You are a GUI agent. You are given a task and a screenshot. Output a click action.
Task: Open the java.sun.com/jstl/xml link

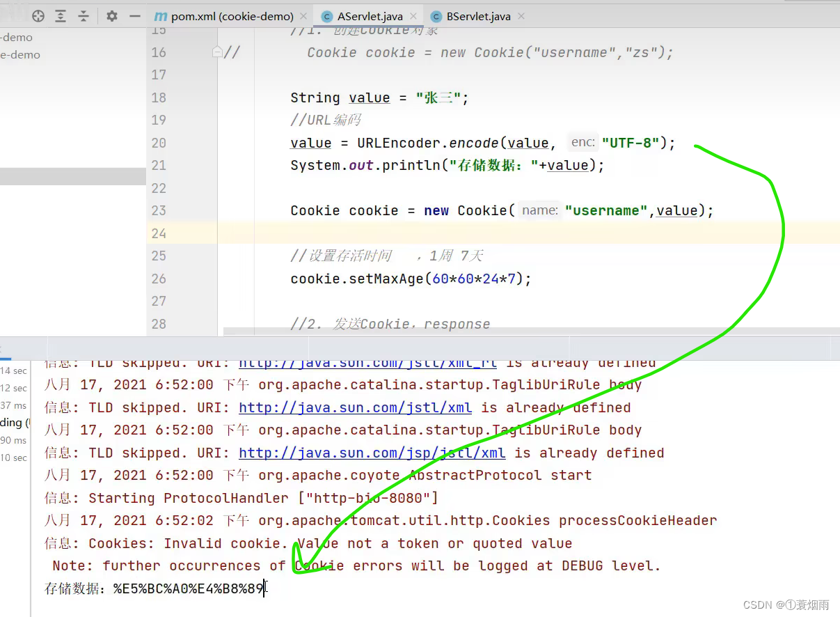(355, 407)
